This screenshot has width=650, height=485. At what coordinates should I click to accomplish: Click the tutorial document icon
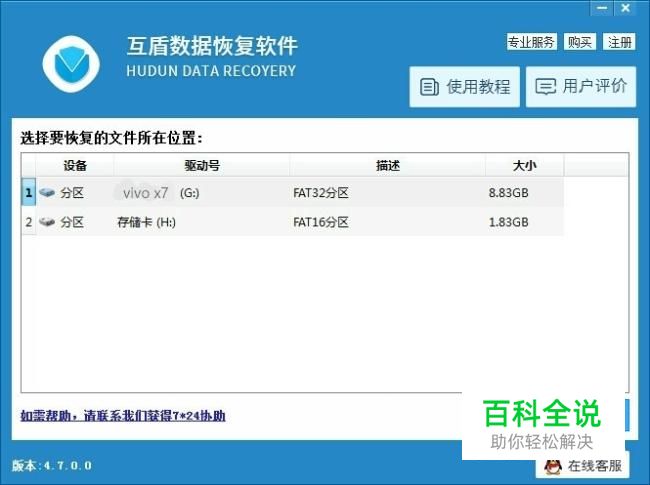[x=429, y=87]
